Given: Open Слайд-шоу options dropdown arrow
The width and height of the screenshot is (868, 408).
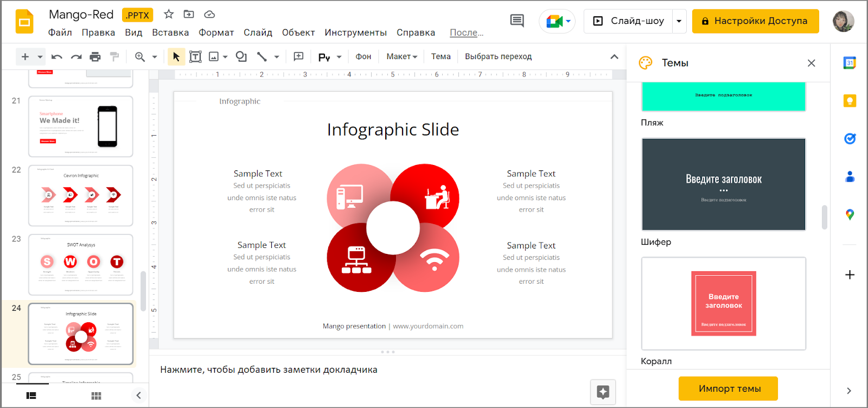Looking at the screenshot, I should click(x=679, y=21).
